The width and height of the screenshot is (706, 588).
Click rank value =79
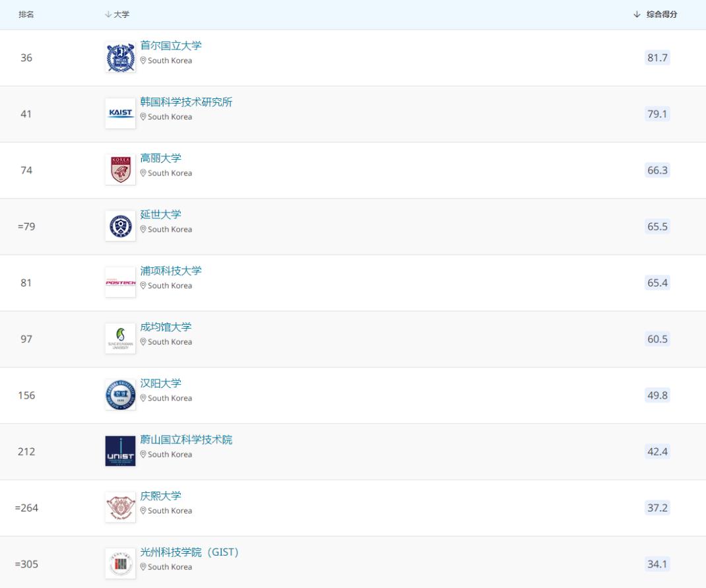[26, 226]
